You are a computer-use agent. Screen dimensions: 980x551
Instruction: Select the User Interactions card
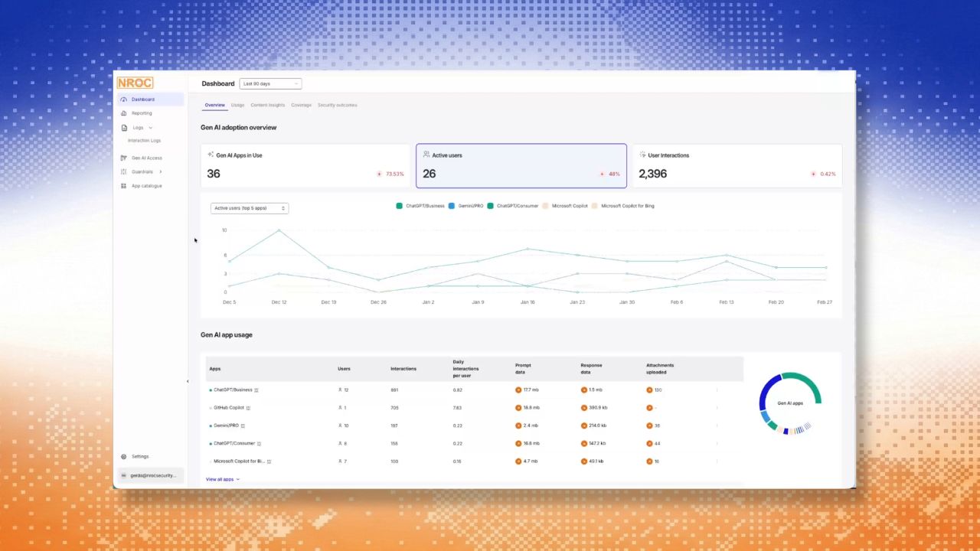pos(737,165)
